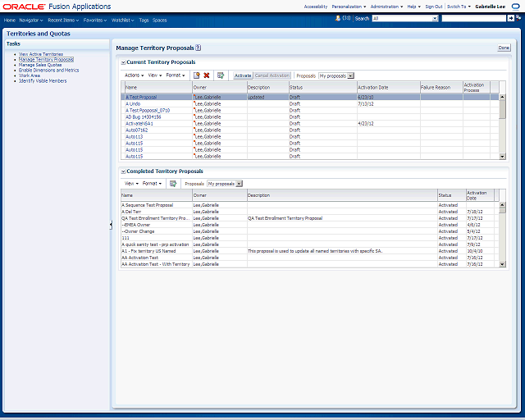Click the Failure Reason column header
525x420 pixels.
pos(441,87)
